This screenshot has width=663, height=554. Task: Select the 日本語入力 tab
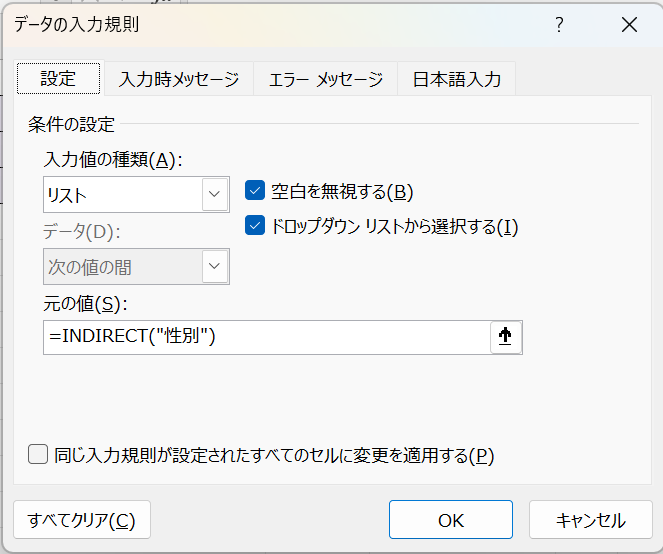point(456,79)
